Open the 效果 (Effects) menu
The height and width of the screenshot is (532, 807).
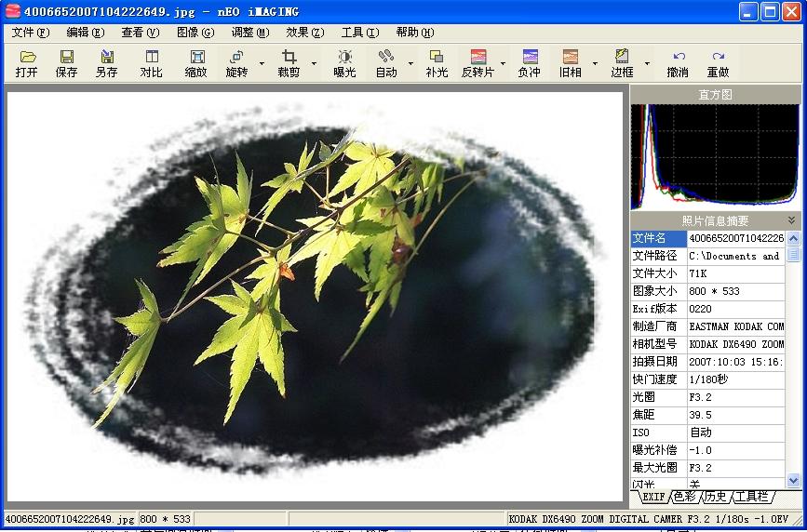click(304, 32)
